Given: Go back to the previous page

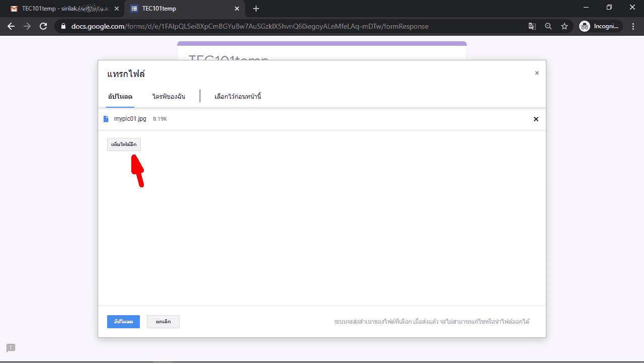Looking at the screenshot, I should (11, 26).
